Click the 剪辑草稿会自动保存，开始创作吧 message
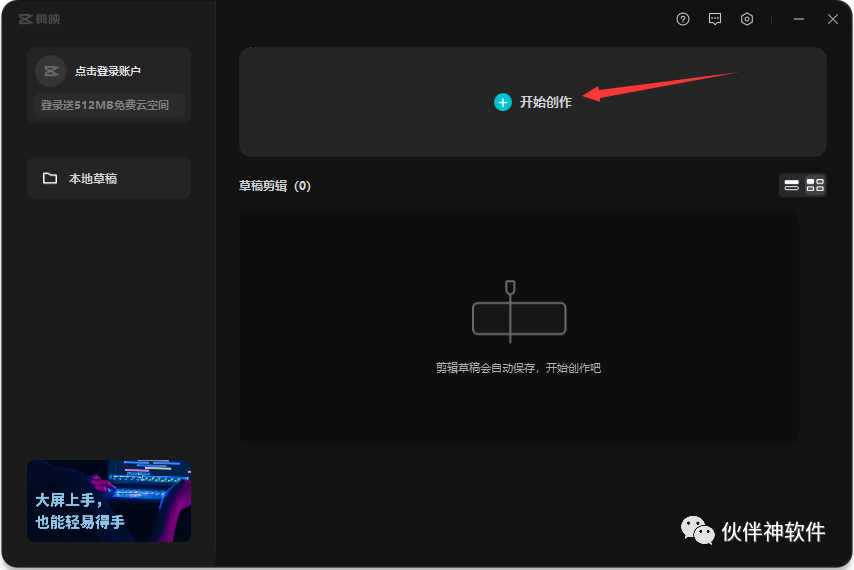 click(518, 368)
